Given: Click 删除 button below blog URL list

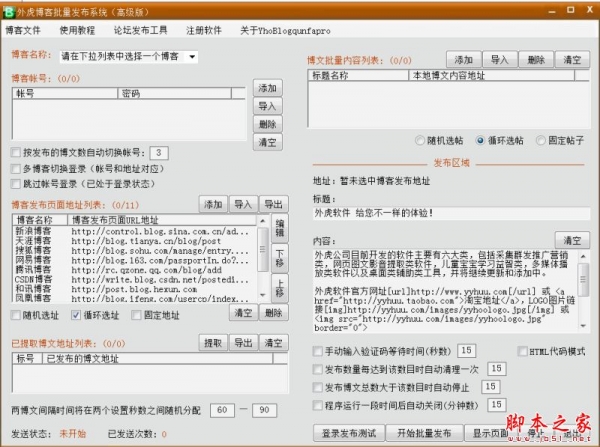Looking at the screenshot, I should tap(273, 313).
